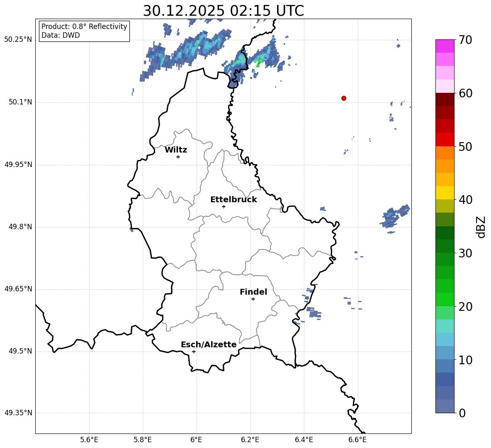The image size is (491, 448).
Task: Click the red dot marker on the map
Action: pos(344,98)
